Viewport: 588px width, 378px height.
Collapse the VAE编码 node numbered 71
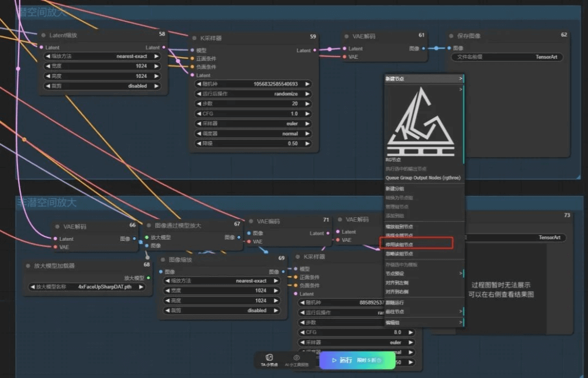[x=251, y=221]
